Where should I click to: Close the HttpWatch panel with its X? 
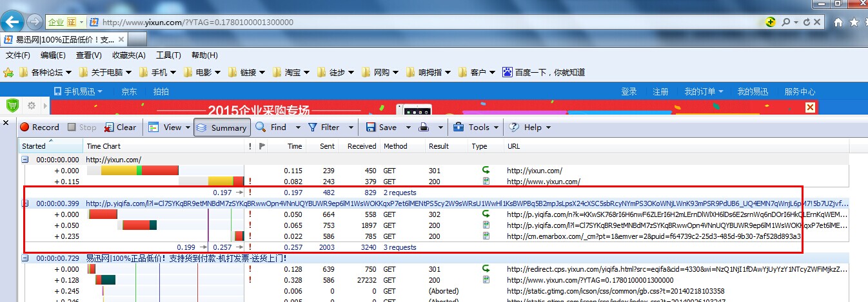pyautogui.click(x=6, y=122)
